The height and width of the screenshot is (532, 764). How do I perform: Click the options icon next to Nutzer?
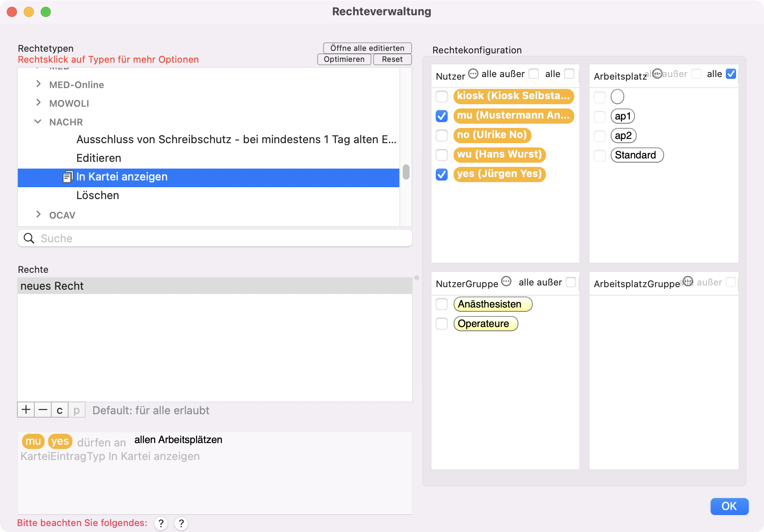tap(473, 74)
